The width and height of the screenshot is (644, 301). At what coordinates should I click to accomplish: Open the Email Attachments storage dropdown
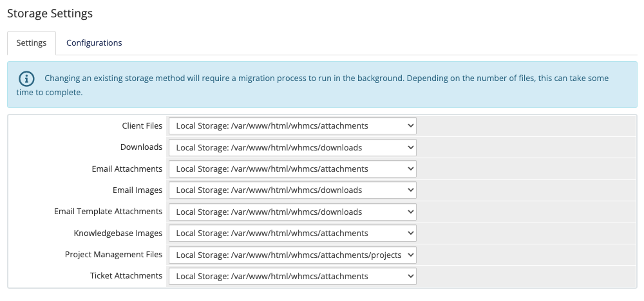click(x=292, y=169)
